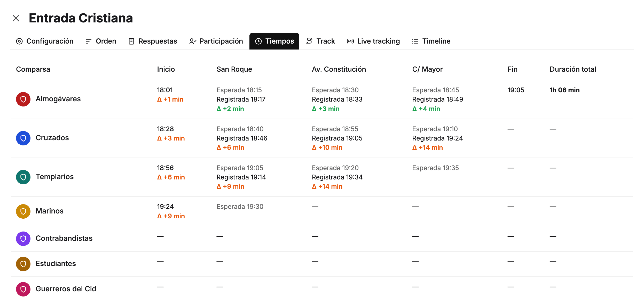Open the Respuestas tab
Image resolution: width=644 pixels, height=305 pixels.
[153, 41]
